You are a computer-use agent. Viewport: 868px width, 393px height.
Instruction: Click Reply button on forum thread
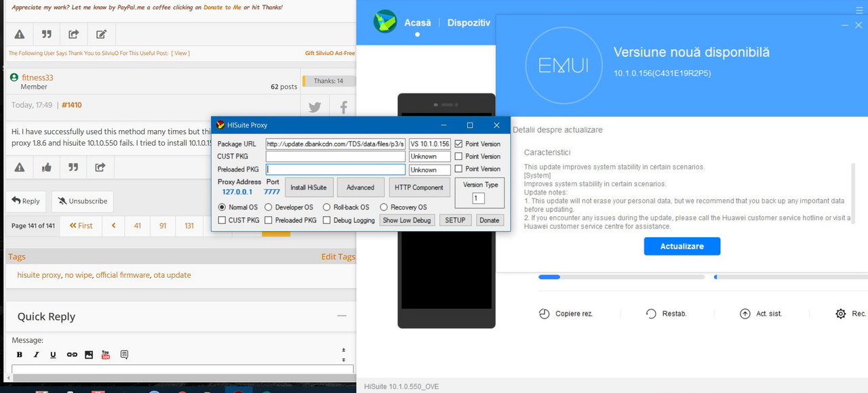tap(26, 201)
